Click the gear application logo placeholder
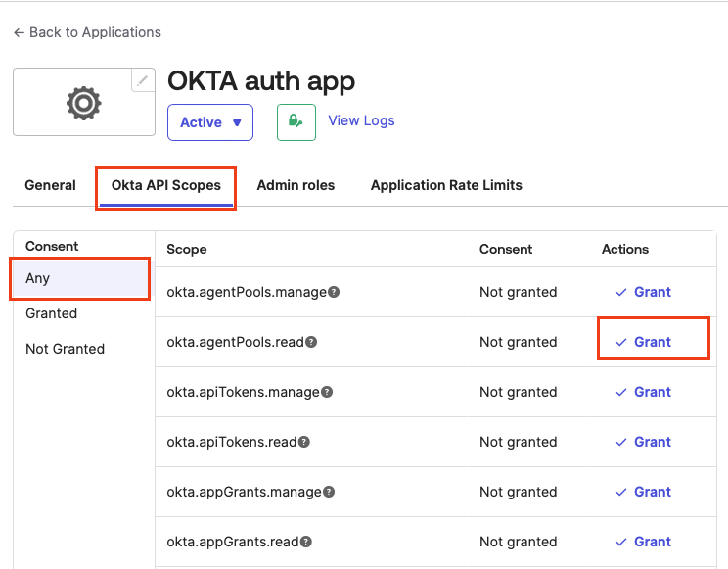The image size is (728, 569). point(84,102)
